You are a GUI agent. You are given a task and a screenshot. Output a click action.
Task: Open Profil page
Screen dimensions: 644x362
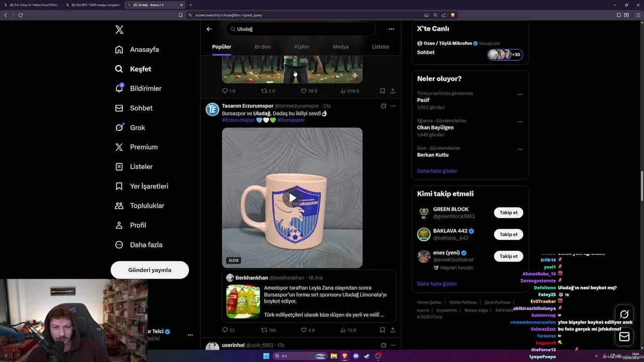click(130, 225)
